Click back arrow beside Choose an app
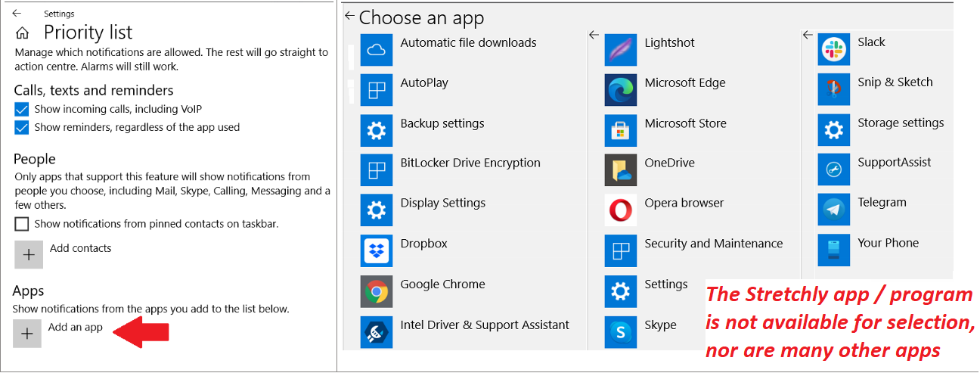 [x=349, y=15]
